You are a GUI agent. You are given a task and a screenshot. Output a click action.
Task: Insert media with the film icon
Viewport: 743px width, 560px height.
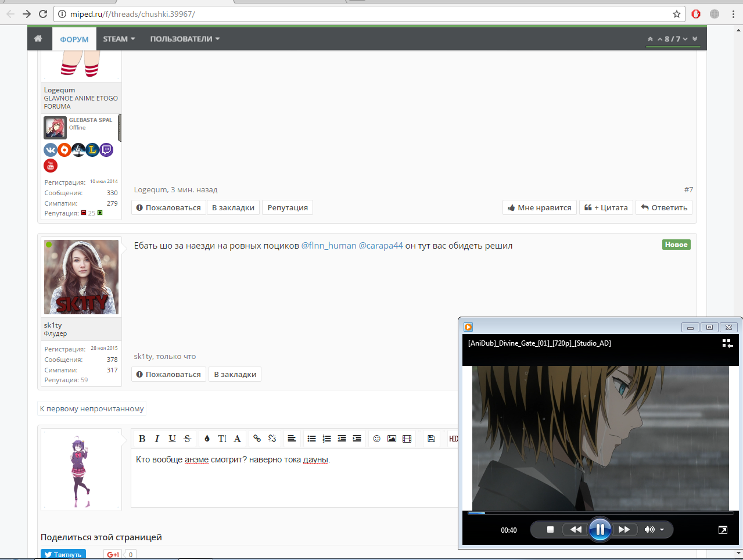407,439
